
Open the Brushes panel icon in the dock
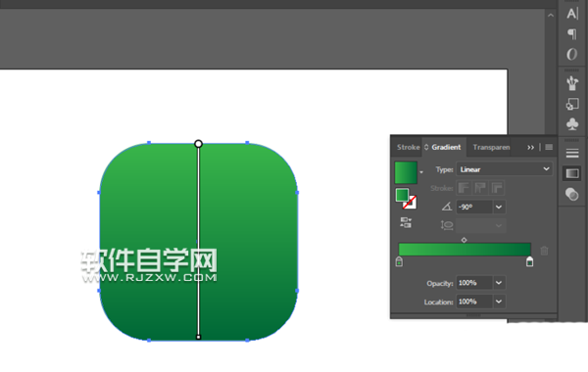tap(572, 83)
